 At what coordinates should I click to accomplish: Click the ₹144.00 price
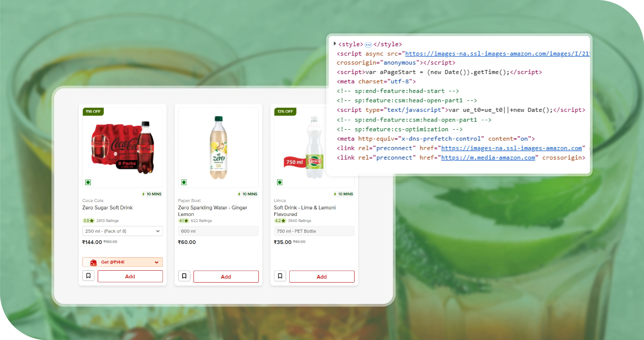click(x=92, y=242)
